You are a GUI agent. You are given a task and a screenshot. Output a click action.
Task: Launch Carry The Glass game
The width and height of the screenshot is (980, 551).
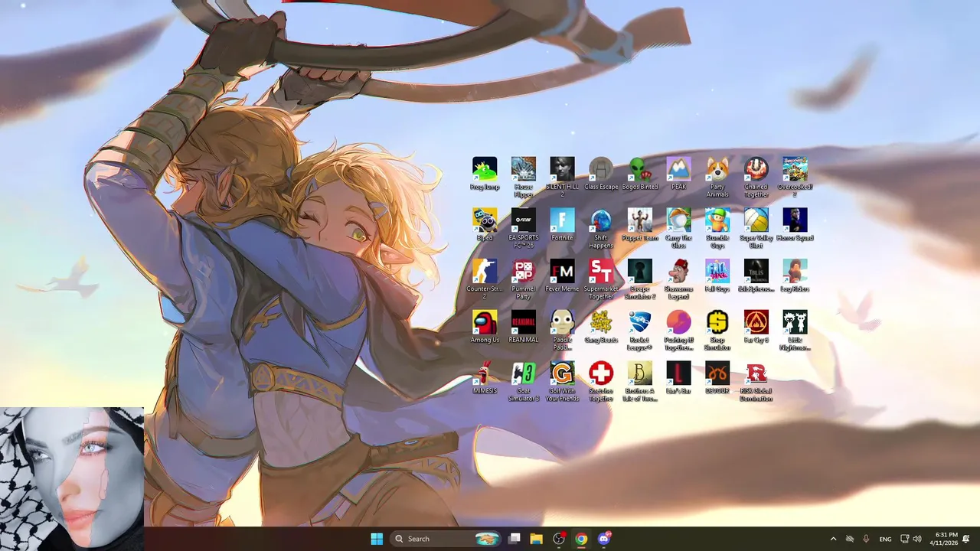pos(678,229)
